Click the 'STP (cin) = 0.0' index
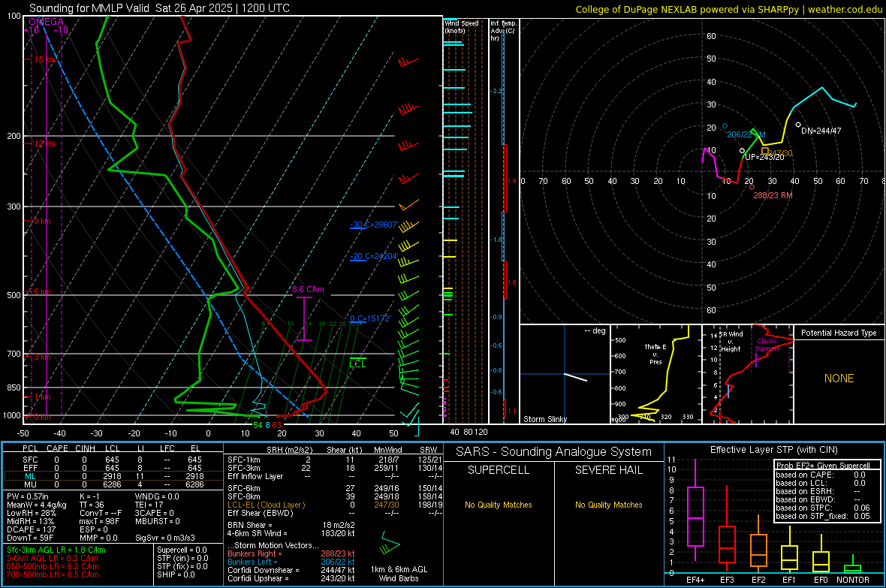 coord(182,558)
